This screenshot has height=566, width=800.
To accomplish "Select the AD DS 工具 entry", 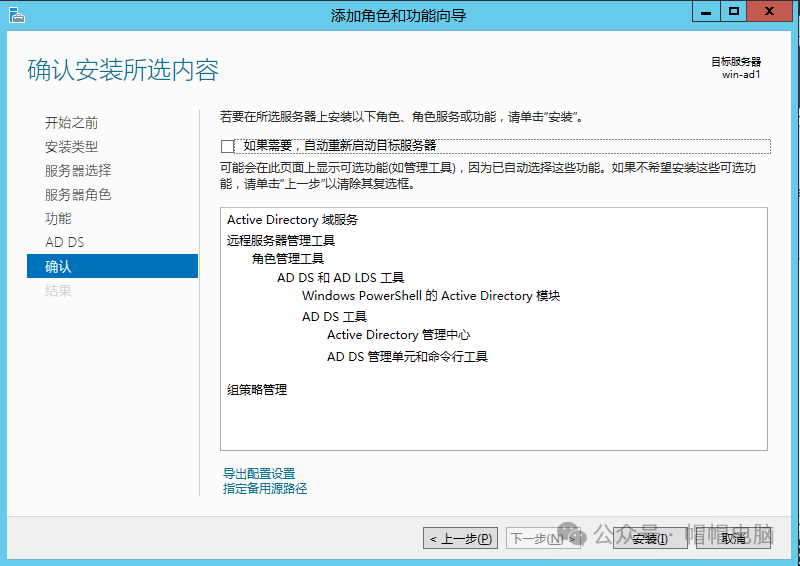I will click(334, 317).
